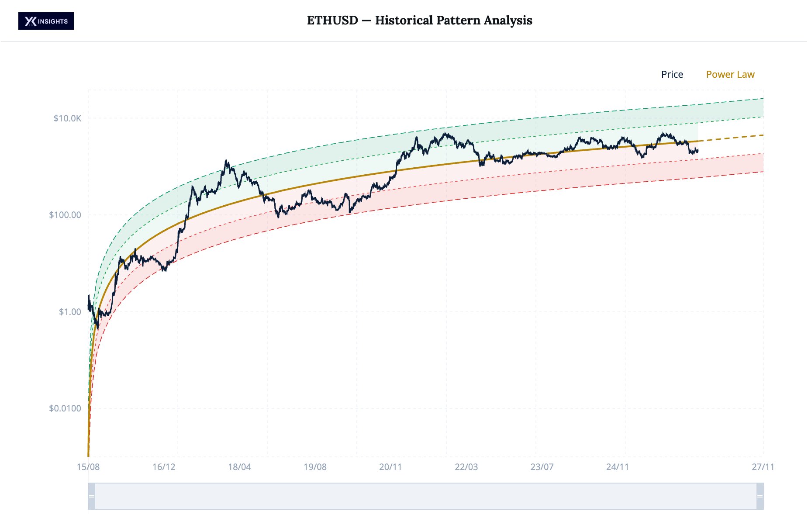Screen dimensions: 808x532
Task: Click the 15/08 x-axis date label
Action: point(88,467)
